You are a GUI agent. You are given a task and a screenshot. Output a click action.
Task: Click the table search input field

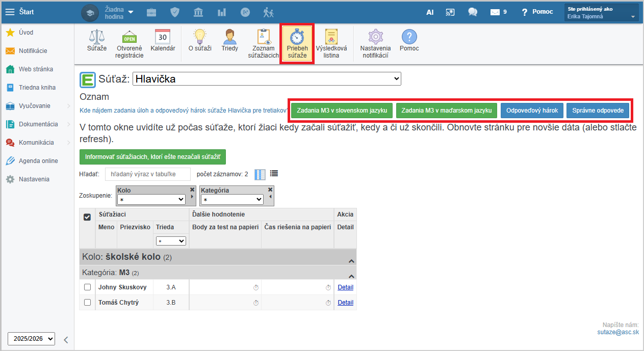pos(147,174)
